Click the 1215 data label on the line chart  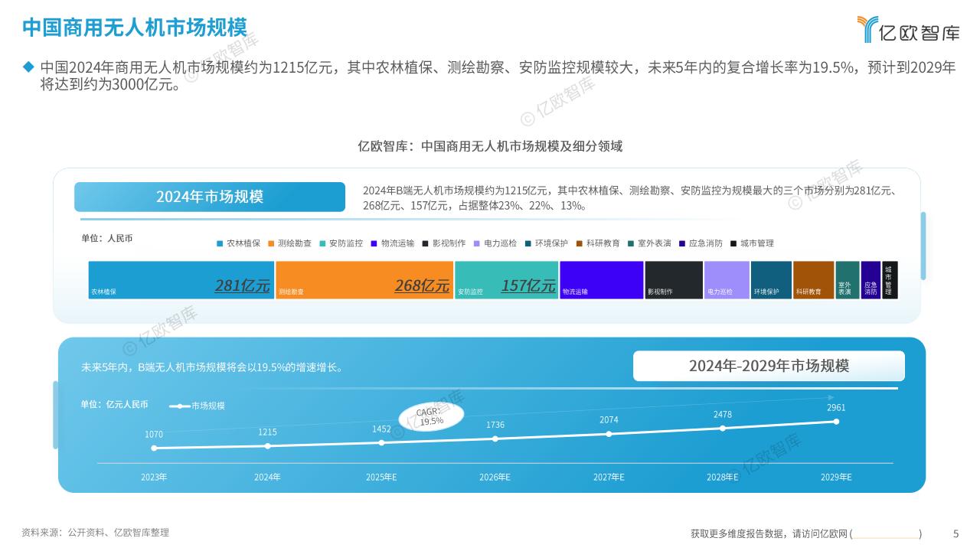[x=267, y=432]
